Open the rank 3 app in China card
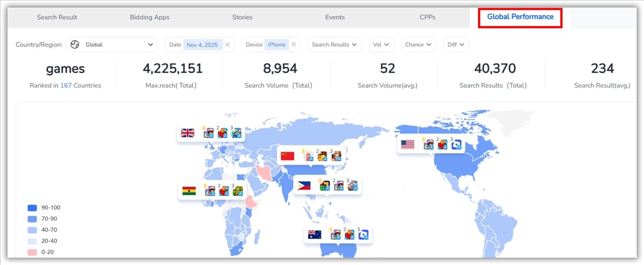Screen dimensions: 644x265 tap(336, 156)
